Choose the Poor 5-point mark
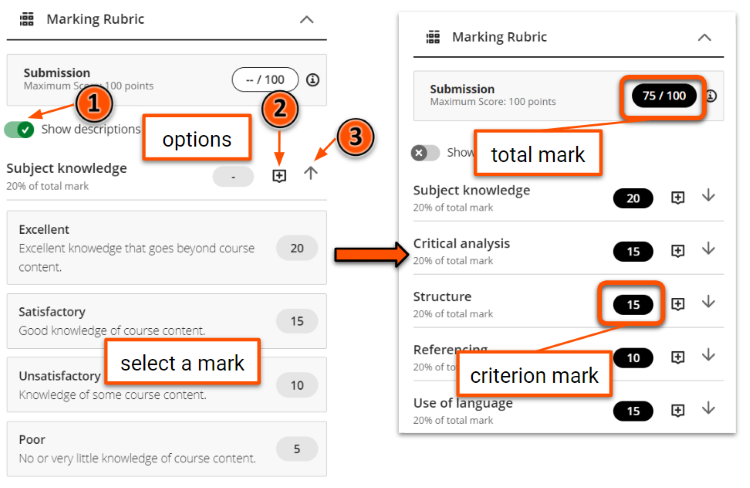 [x=296, y=448]
